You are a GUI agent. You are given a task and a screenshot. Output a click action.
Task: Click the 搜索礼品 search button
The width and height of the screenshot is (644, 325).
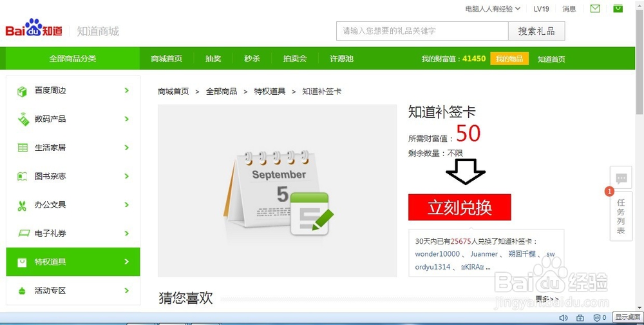coord(536,31)
